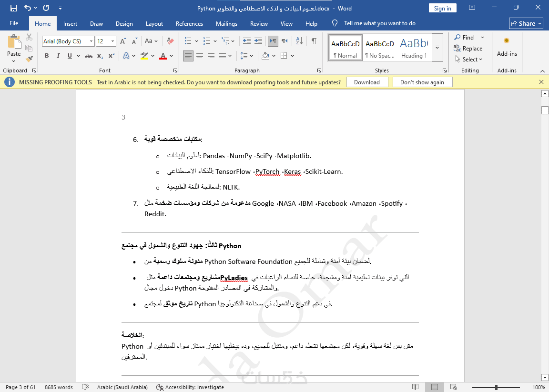Open the File menu

pos(14,23)
